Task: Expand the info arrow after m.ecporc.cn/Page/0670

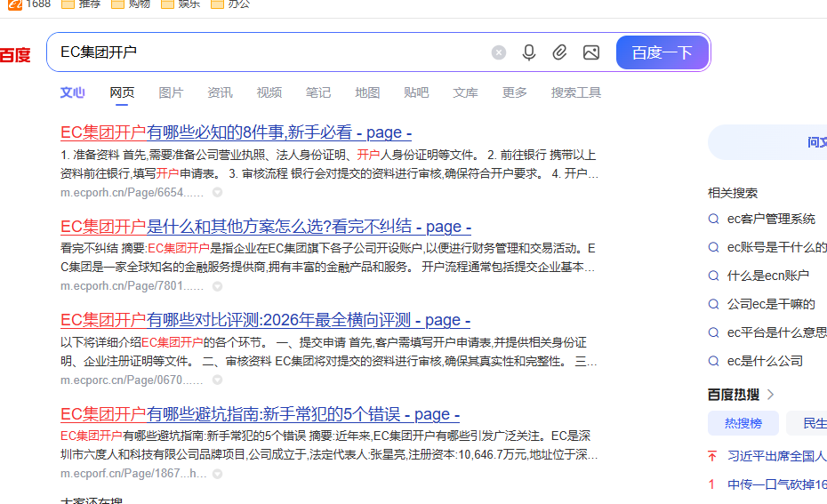Action: (217, 380)
